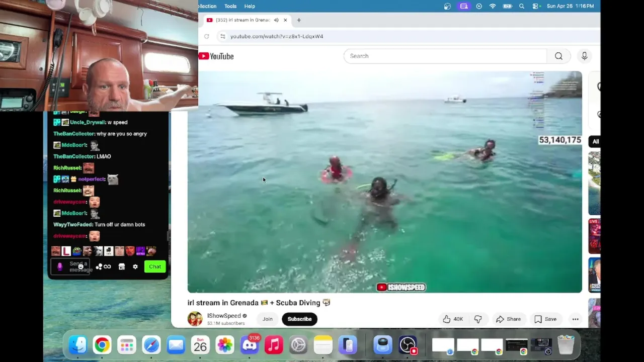Viewport: 644px width, 362px height.
Task: Select the red L emote
Action: click(66, 251)
